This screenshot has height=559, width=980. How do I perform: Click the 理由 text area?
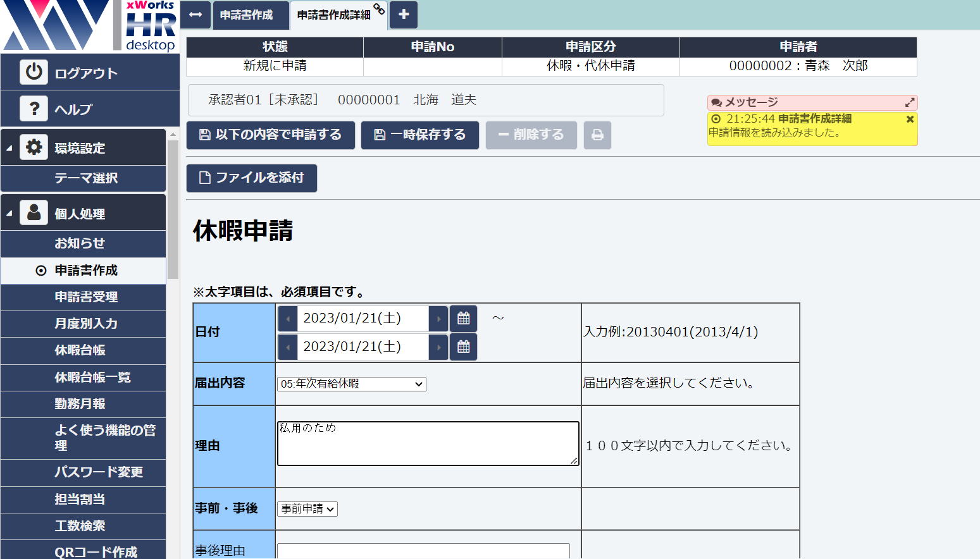point(428,444)
